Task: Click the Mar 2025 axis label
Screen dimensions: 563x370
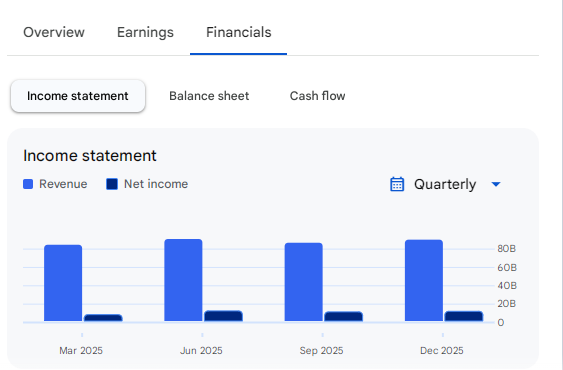Action: [x=81, y=351]
